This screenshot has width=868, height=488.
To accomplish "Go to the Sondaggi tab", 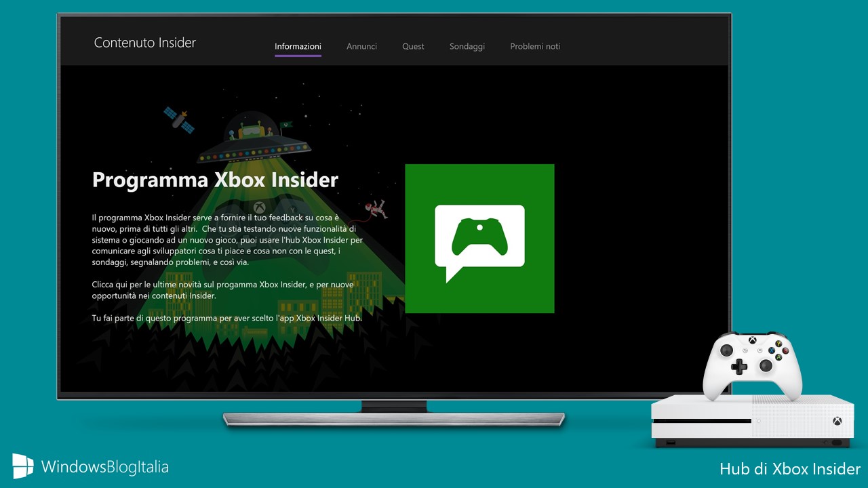I will pos(467,47).
